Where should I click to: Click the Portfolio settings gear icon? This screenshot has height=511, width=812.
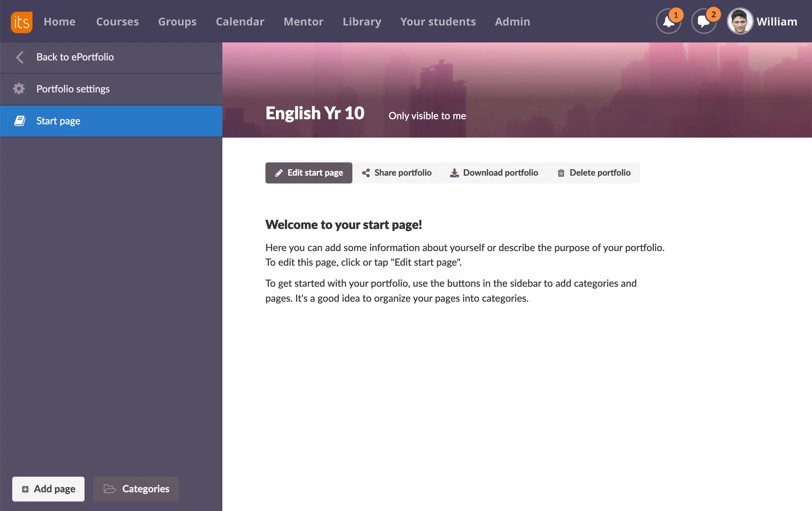(19, 89)
